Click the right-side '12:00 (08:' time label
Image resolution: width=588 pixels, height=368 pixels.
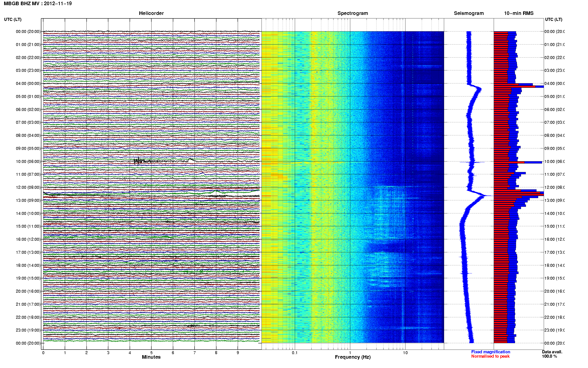pyautogui.click(x=555, y=187)
